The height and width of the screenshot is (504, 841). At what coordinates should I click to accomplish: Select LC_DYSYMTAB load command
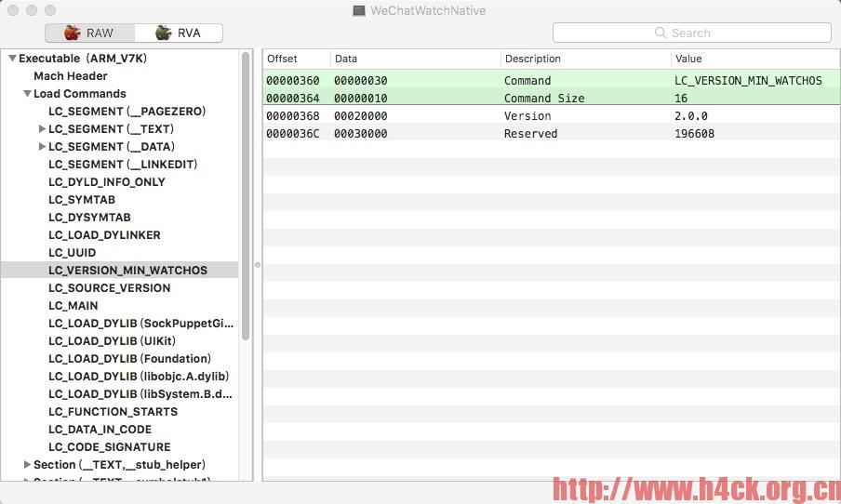click(x=89, y=218)
